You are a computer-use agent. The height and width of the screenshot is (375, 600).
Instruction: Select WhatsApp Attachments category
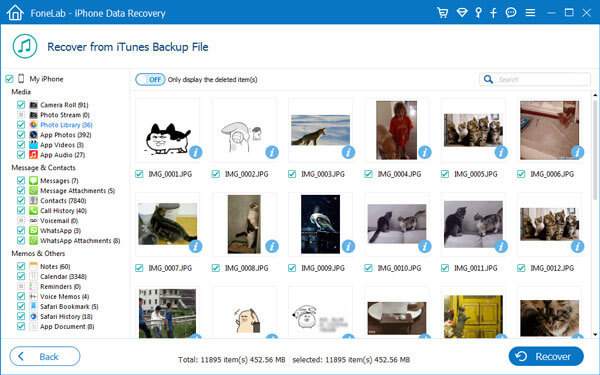80,241
